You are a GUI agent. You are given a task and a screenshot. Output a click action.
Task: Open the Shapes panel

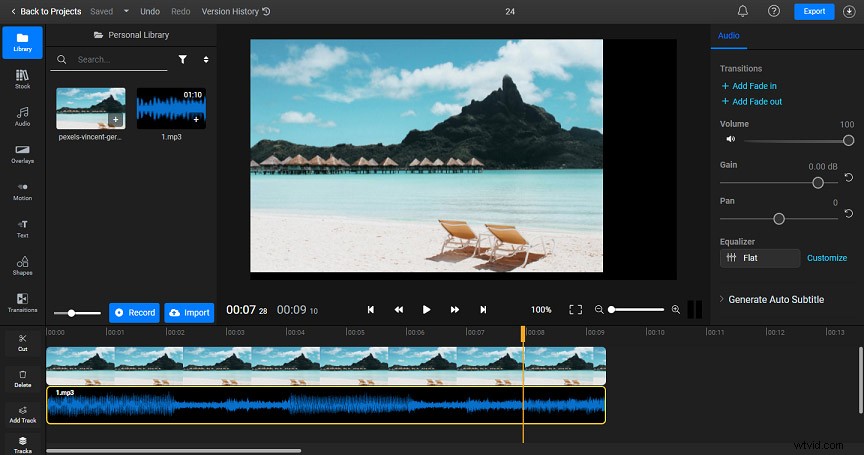tap(23, 266)
